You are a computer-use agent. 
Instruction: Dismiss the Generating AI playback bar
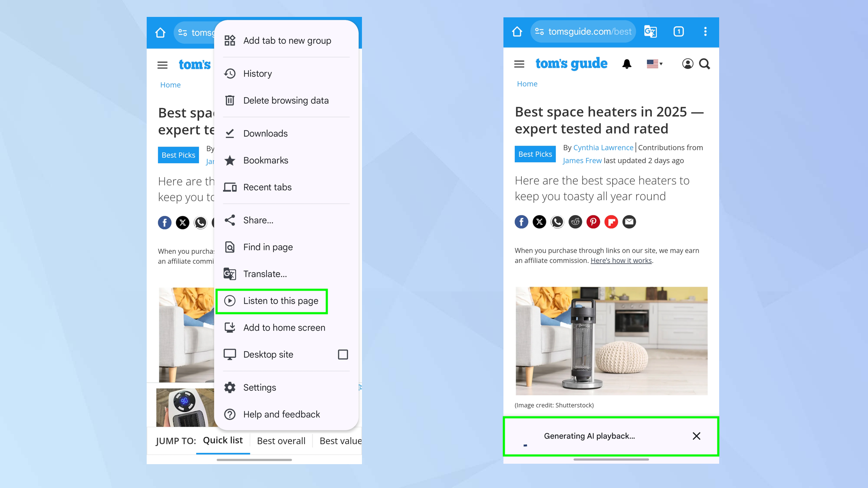697,436
